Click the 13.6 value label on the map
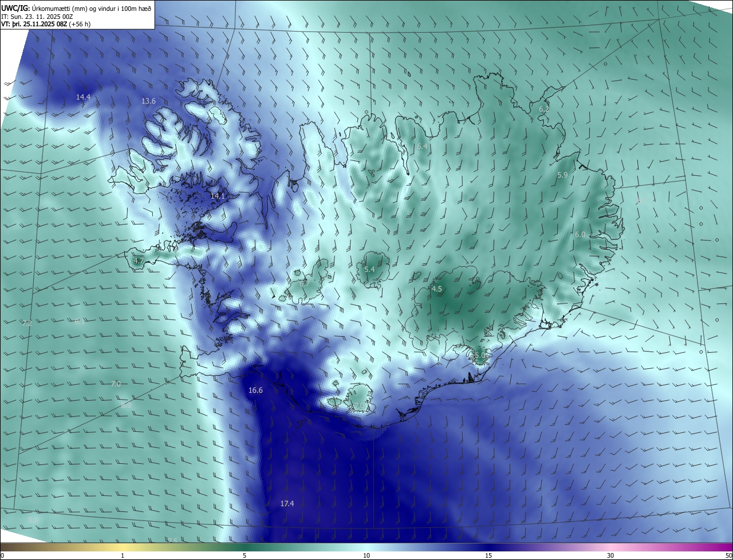Viewport: 733px width, 560px height. (x=148, y=101)
